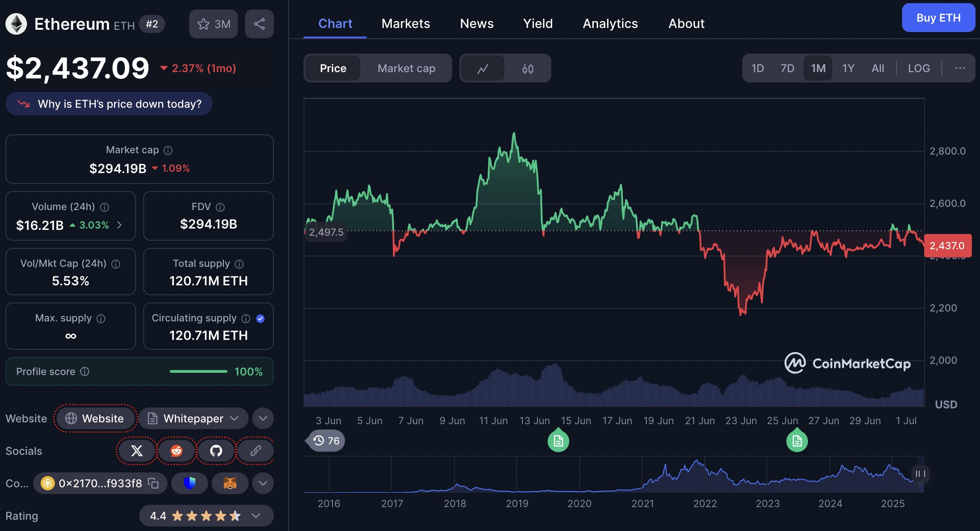Click the USD currency label on chart

point(946,404)
